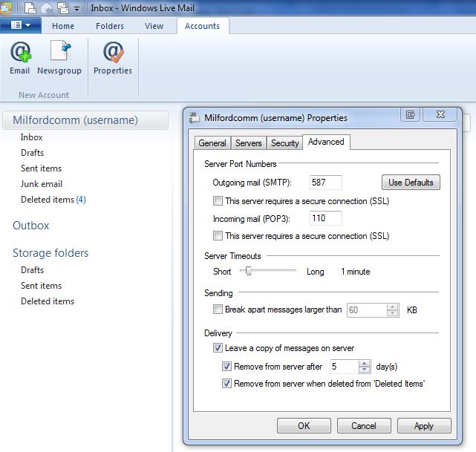476x452 pixels.
Task: Click the Properties dialog title icon
Action: click(195, 118)
